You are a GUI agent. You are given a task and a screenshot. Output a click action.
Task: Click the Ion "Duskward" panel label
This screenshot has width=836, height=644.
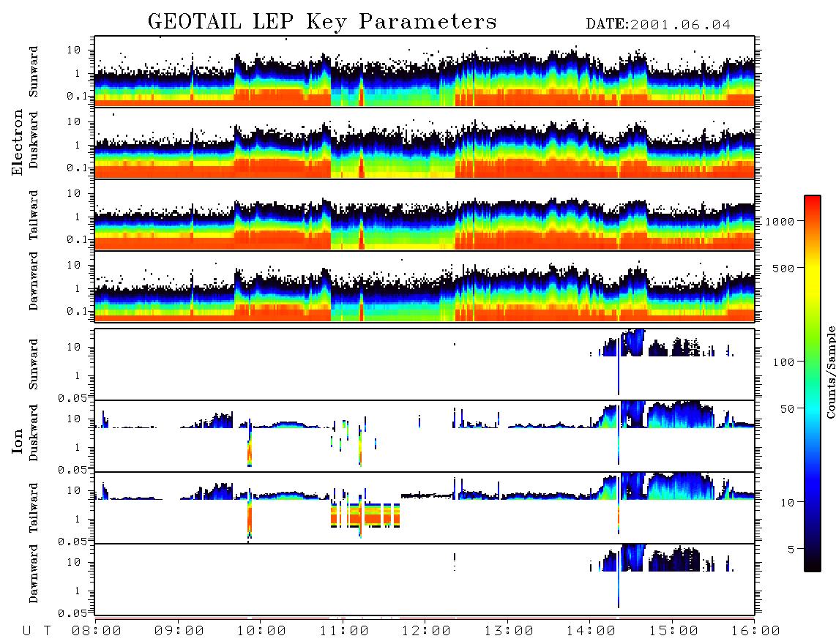(x=34, y=433)
